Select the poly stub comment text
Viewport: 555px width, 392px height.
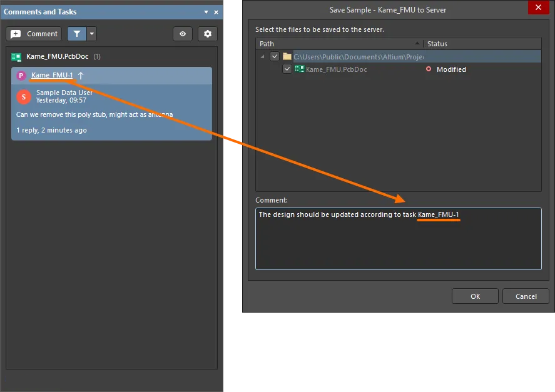(94, 114)
